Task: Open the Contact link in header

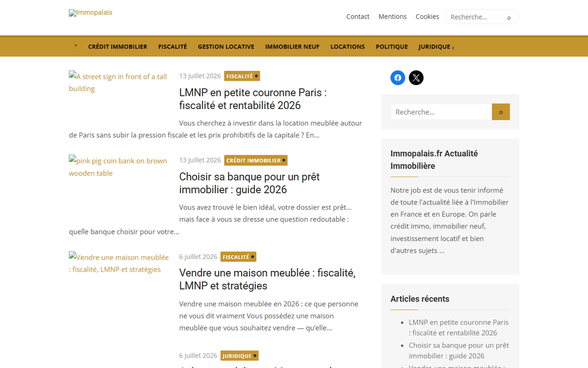Action: [x=358, y=16]
